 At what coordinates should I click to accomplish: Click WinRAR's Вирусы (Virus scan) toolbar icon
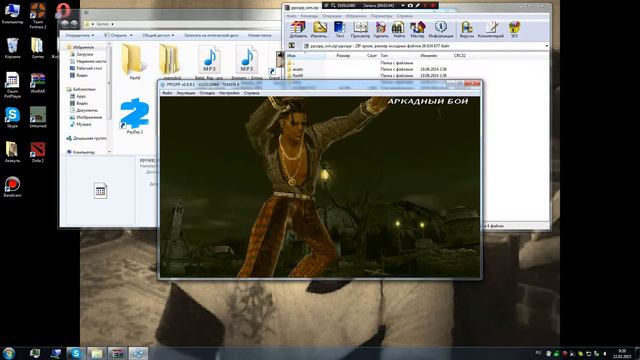pos(467,29)
